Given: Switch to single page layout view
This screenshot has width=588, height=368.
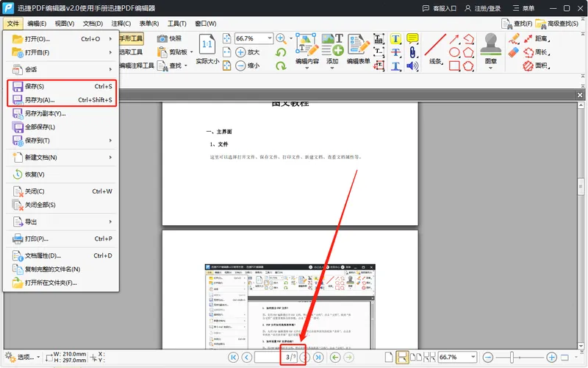Looking at the screenshot, I should [389, 357].
